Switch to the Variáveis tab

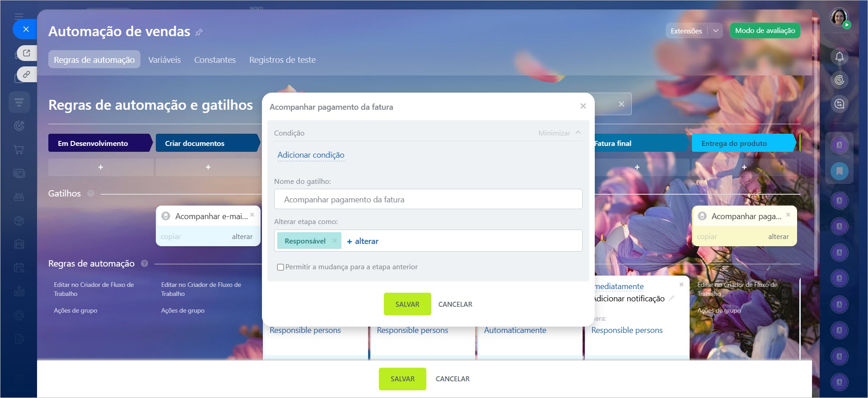pyautogui.click(x=164, y=60)
